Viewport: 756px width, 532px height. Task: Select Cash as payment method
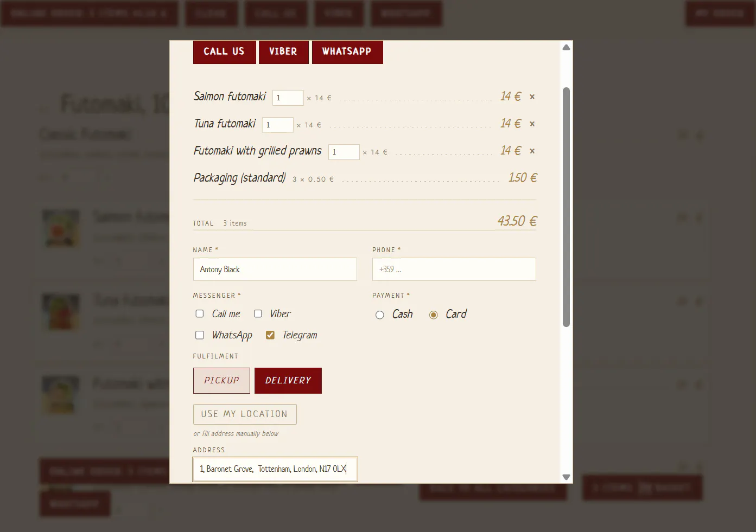click(x=380, y=315)
